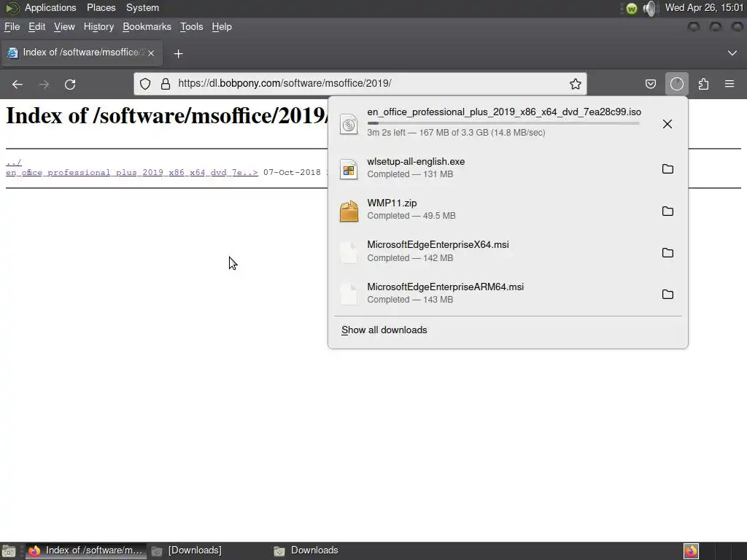
Task: Toggle the downloads toolbar button
Action: pos(676,84)
